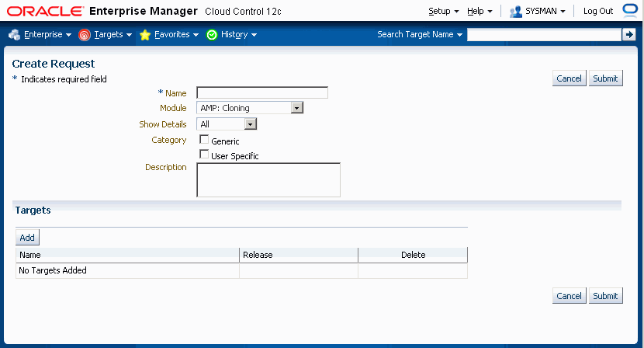Click the top Submit button

tap(605, 78)
